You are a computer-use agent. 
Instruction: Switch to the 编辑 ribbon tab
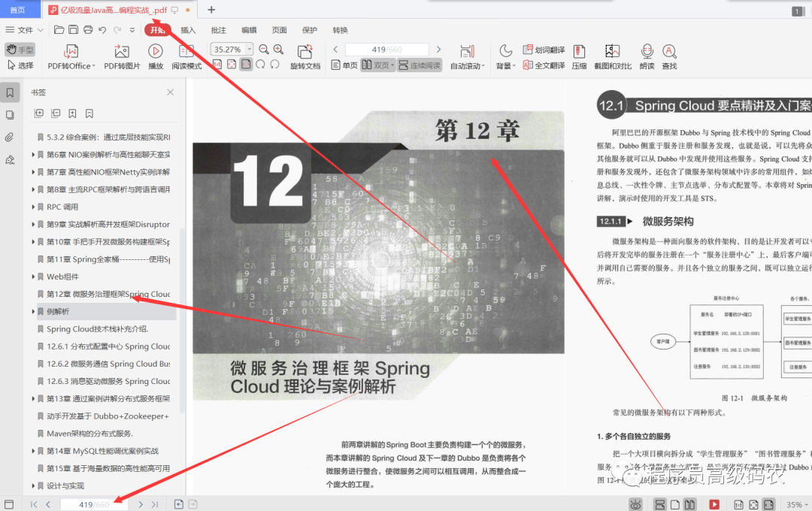coord(249,30)
